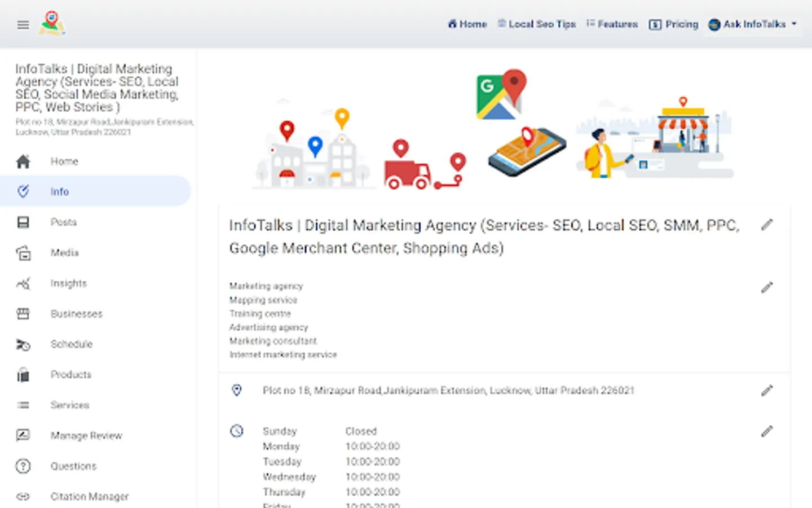Open Features in the top navigation

[612, 24]
